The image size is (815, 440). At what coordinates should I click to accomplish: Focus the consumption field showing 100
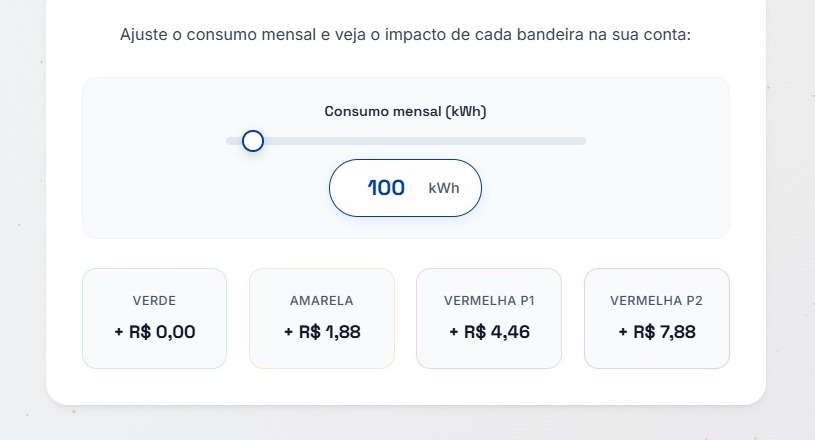click(x=386, y=188)
